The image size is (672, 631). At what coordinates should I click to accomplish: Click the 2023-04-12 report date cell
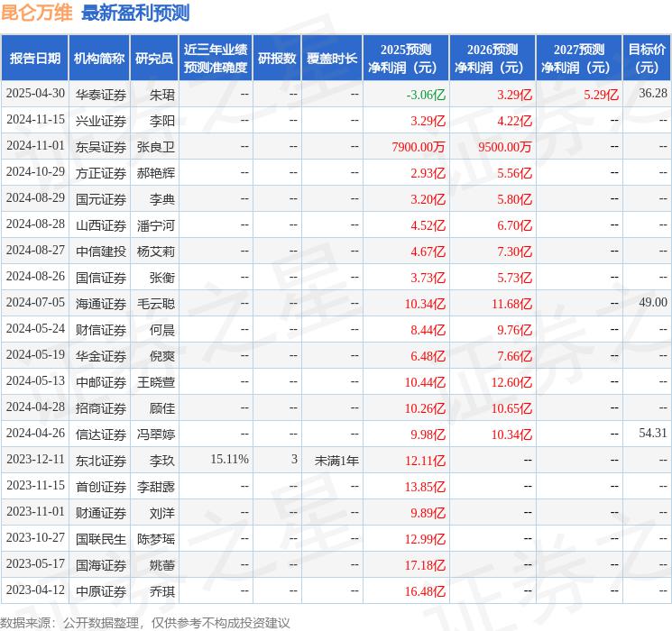click(x=35, y=590)
